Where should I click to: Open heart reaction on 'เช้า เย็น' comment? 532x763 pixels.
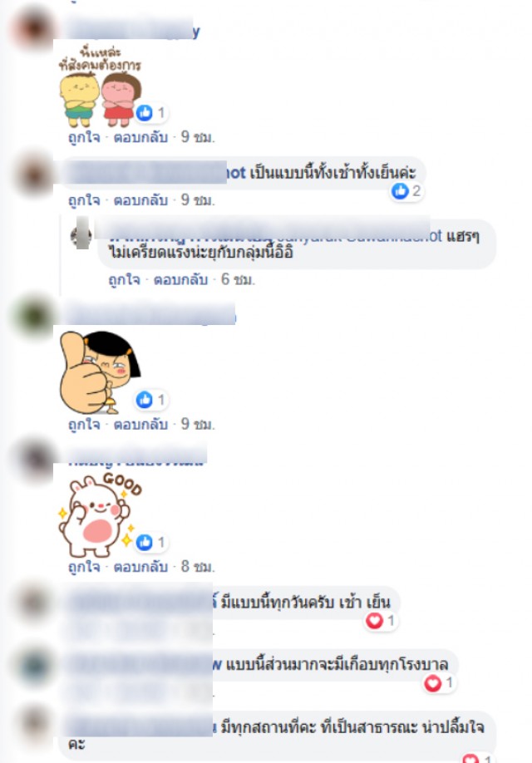click(381, 620)
